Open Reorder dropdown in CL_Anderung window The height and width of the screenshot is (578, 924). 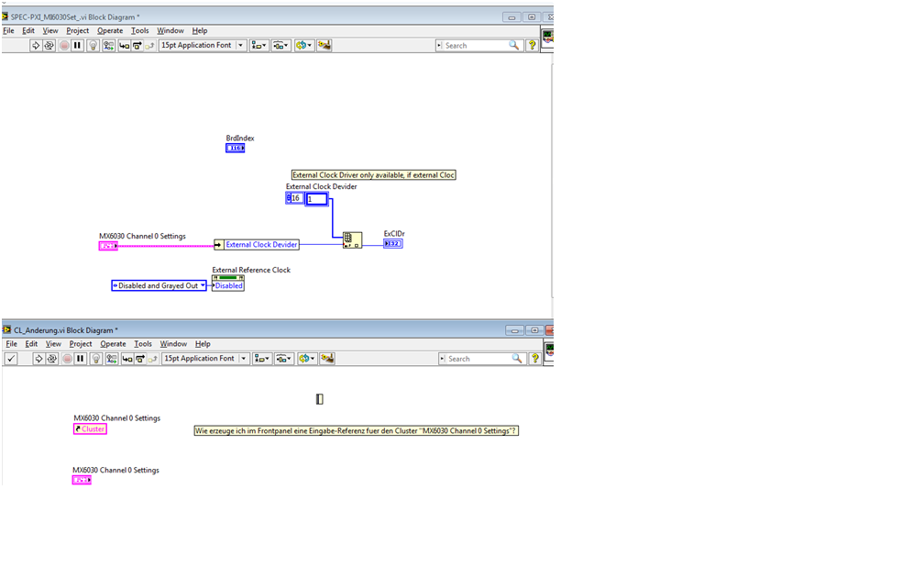(x=307, y=359)
